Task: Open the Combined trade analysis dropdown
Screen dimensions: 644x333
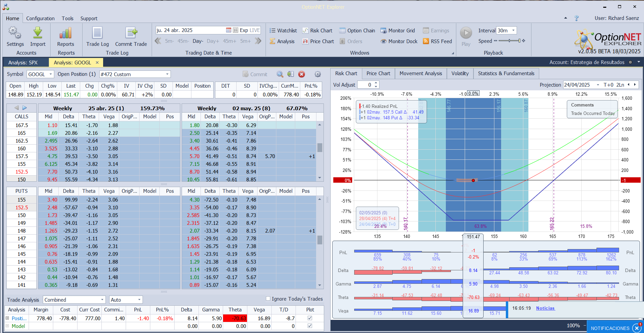Action: click(102, 300)
